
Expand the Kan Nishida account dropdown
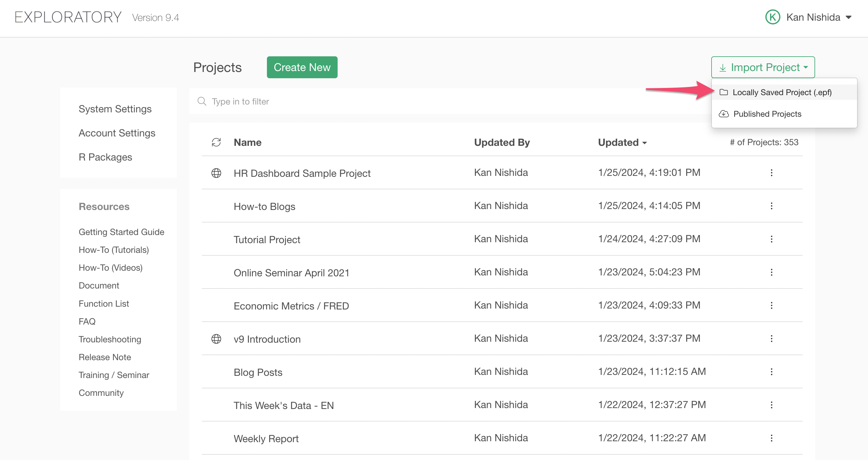(848, 18)
